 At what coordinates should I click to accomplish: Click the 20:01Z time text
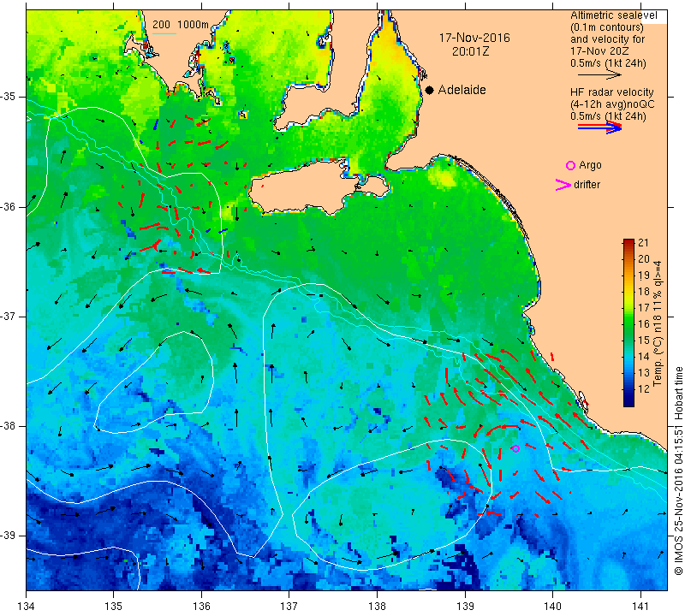470,51
